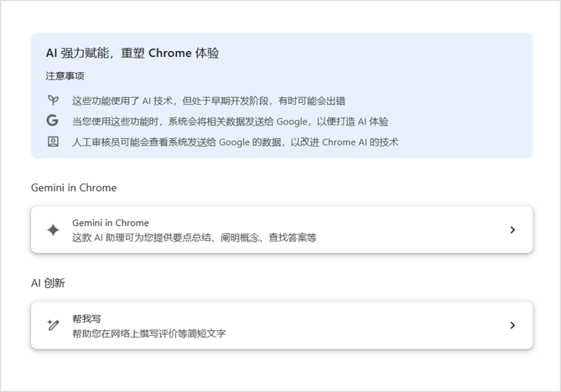Click the AI 创新 section heading
Image resolution: width=561 pixels, height=392 pixels.
point(48,283)
